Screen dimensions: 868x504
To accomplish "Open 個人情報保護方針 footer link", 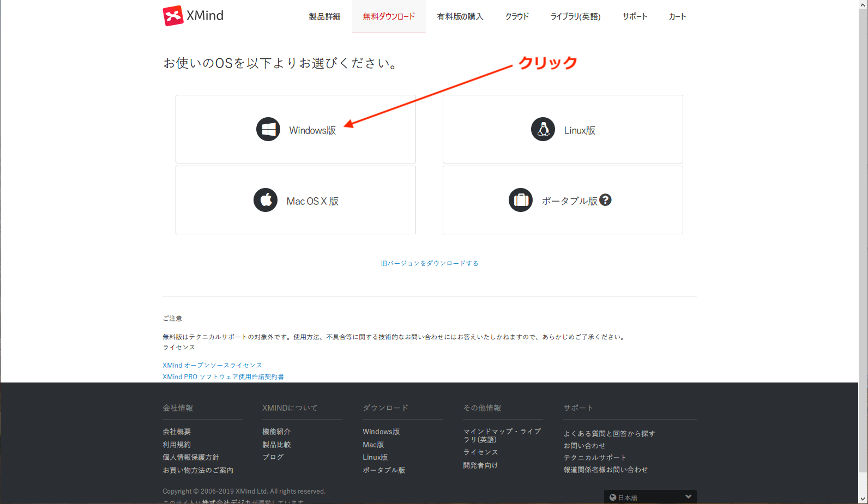I will [x=191, y=457].
